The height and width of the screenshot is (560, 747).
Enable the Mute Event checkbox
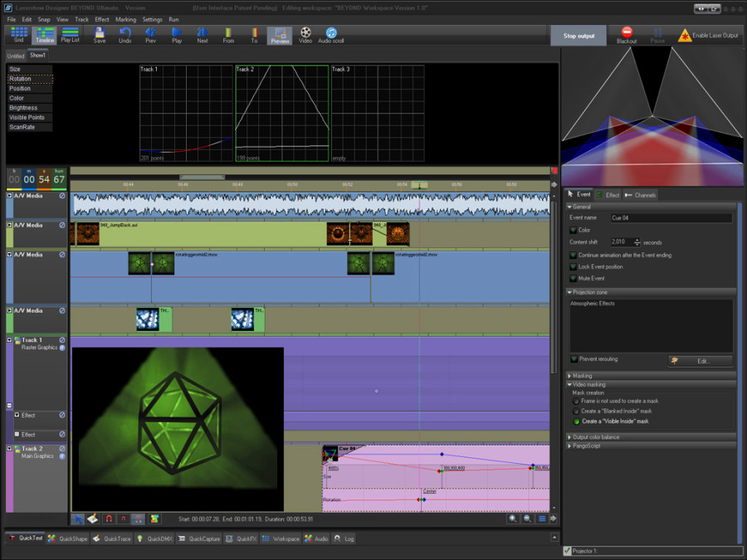click(x=574, y=279)
